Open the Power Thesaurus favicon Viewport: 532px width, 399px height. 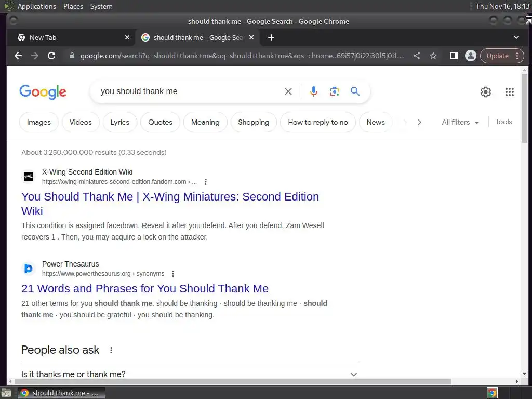coord(29,269)
